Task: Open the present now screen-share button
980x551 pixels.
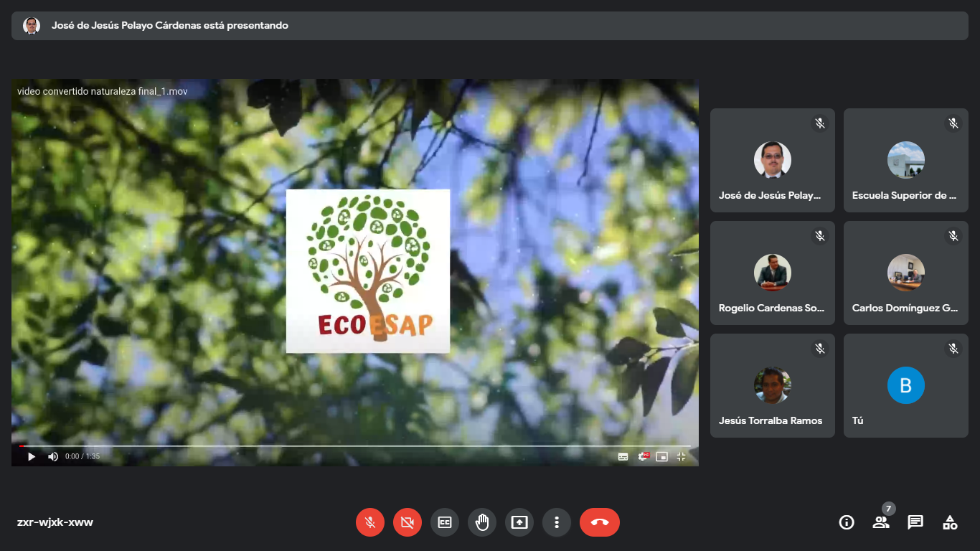Action: pos(519,522)
